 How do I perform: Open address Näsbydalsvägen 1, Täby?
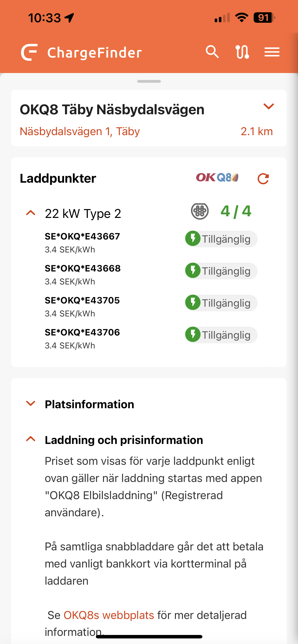point(80,131)
